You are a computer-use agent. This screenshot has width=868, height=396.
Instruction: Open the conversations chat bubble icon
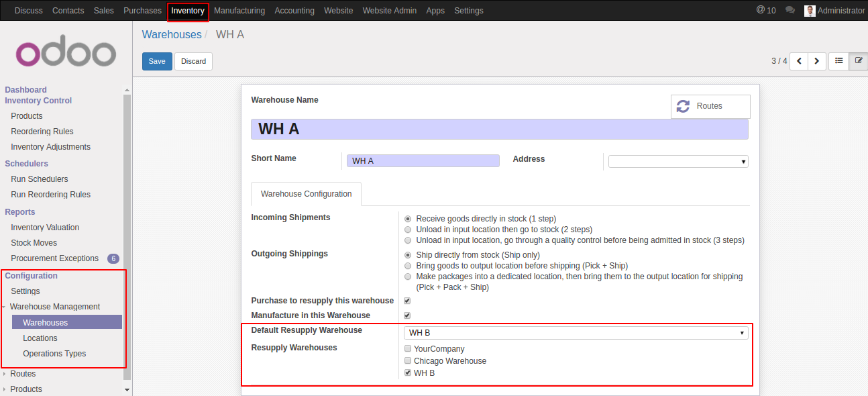(790, 10)
